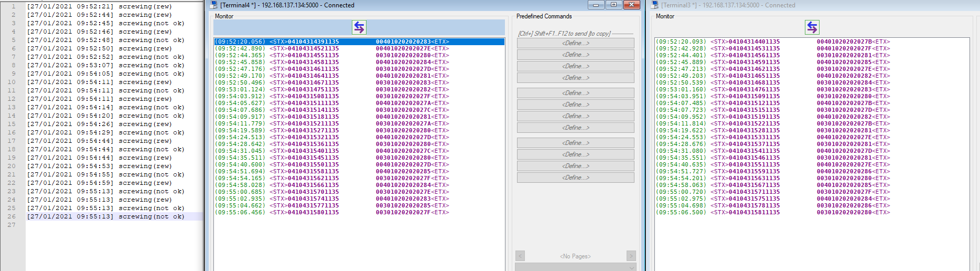Click line number 1 in editor gutter
This screenshot has width=980, height=271.
click(14, 6)
